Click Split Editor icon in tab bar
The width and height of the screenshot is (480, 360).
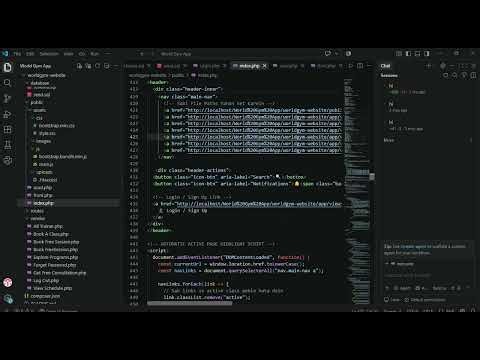[x=360, y=66]
